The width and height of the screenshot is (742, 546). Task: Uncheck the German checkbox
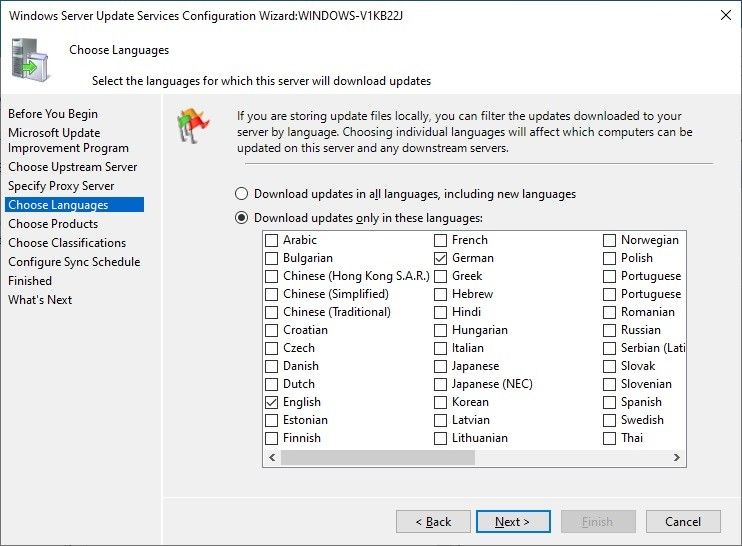[441, 258]
